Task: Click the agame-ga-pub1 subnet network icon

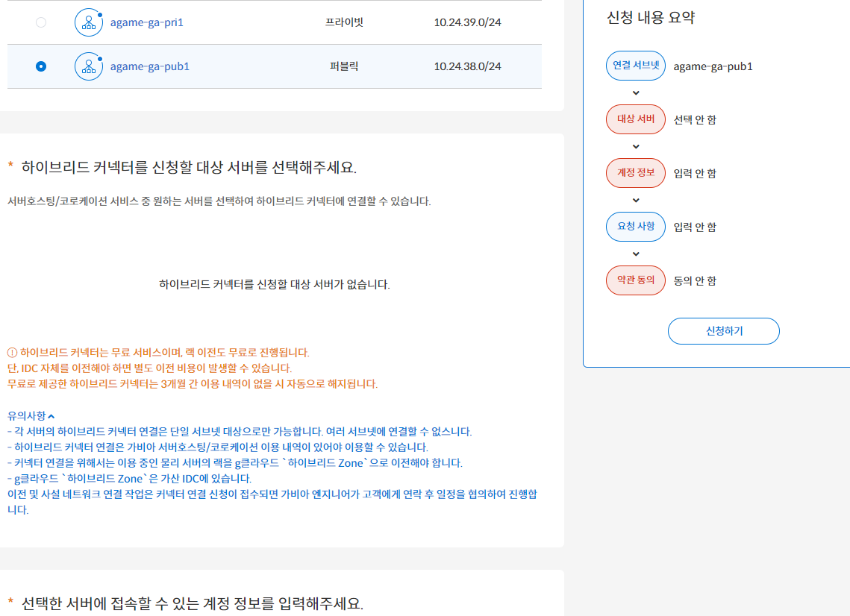Action: [89, 66]
